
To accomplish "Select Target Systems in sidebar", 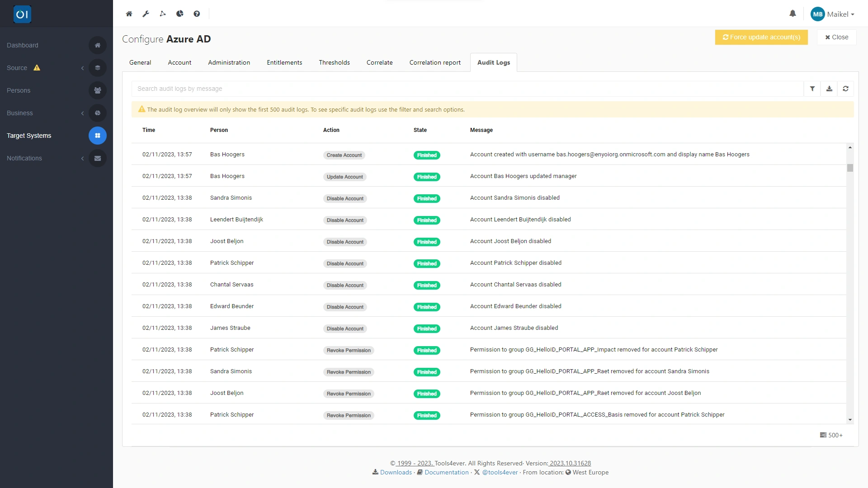I will pos(29,136).
